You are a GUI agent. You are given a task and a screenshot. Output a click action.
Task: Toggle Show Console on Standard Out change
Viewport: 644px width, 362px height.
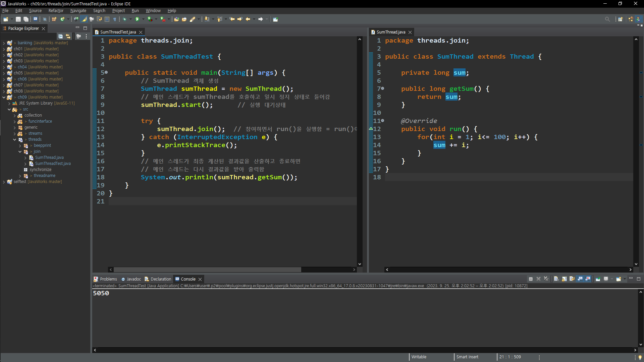tap(580, 279)
